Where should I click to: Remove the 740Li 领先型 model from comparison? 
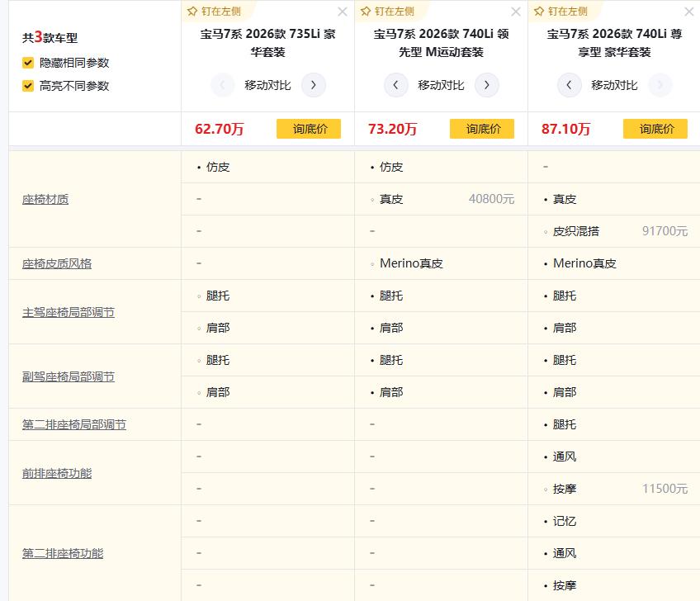[516, 12]
